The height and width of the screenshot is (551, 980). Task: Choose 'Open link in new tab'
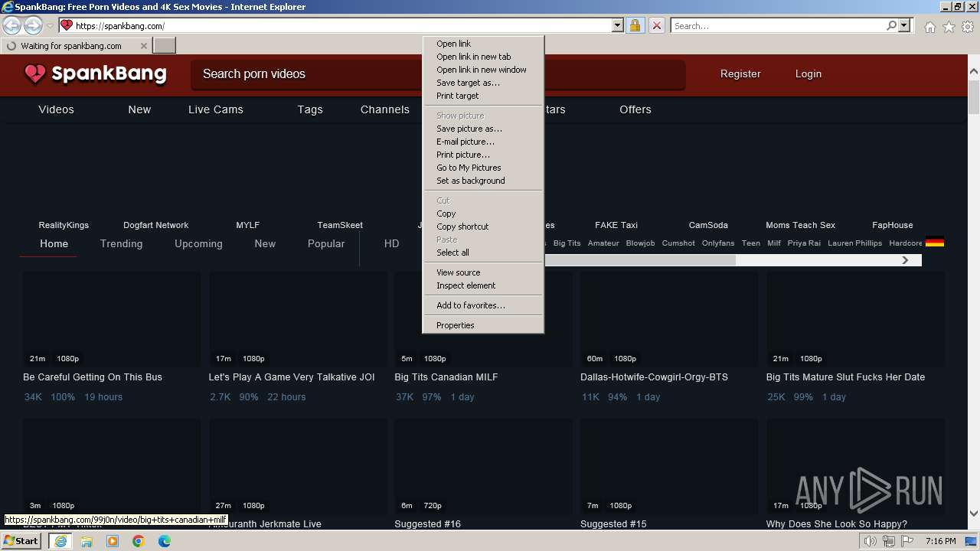click(483, 57)
